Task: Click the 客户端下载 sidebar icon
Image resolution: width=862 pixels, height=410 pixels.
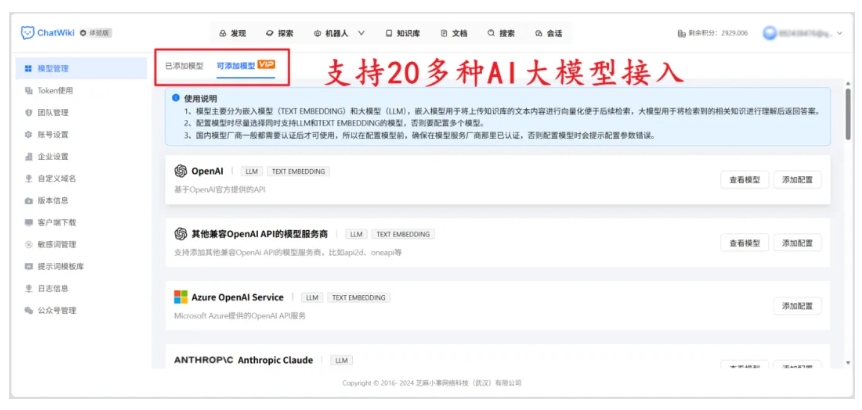Action: click(29, 223)
